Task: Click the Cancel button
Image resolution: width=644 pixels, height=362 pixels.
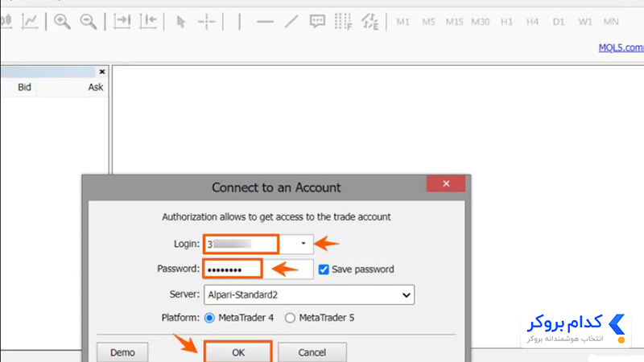Action: [x=312, y=352]
